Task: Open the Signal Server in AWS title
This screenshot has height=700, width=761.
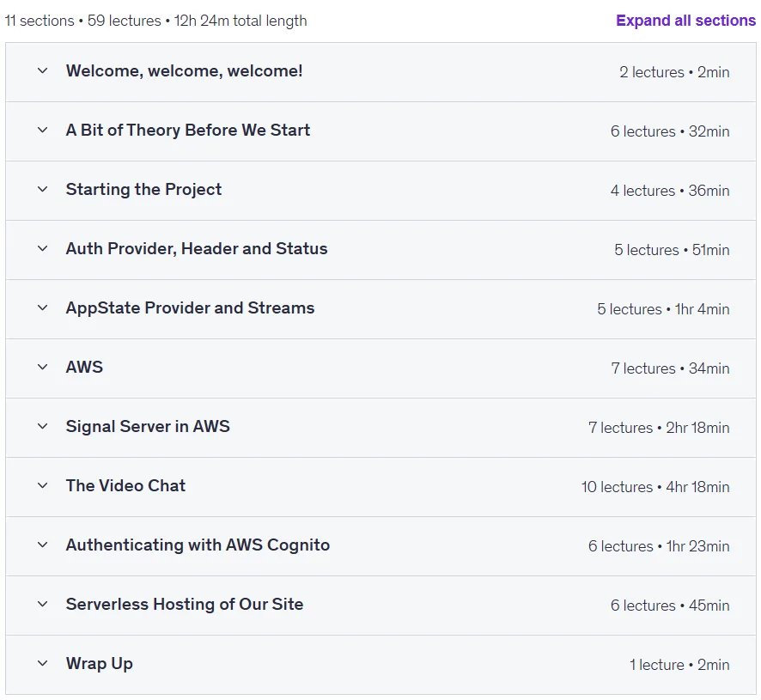Action: point(148,426)
